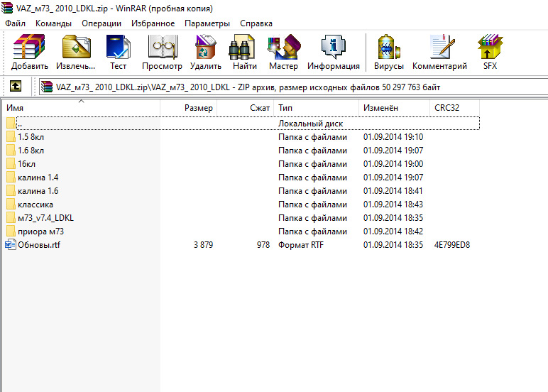Click date 01.09.2014 18:43 of классика
This screenshot has width=548, height=392.
pyautogui.click(x=393, y=205)
